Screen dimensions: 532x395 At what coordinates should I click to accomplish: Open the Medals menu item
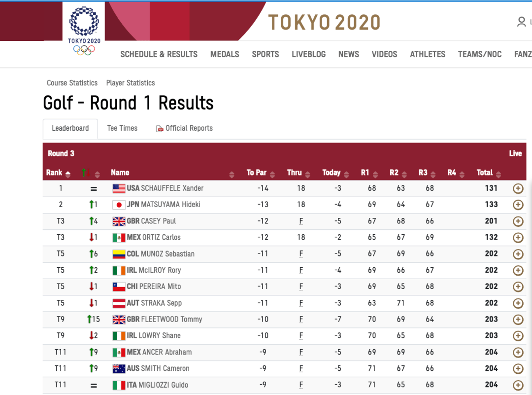click(225, 54)
